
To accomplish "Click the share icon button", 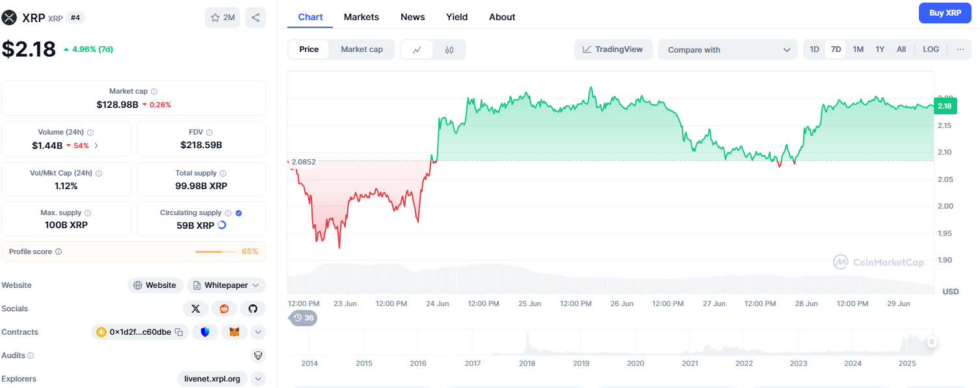I will click(256, 18).
